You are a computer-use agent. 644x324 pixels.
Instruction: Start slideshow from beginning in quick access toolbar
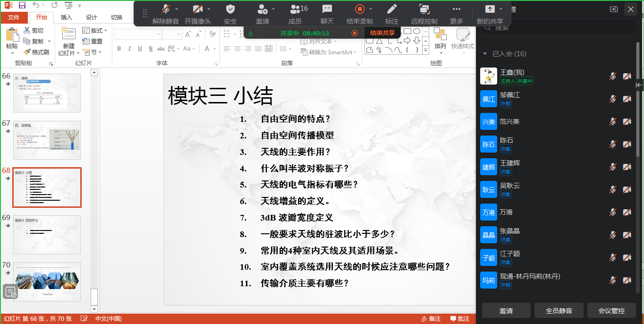[69, 5]
